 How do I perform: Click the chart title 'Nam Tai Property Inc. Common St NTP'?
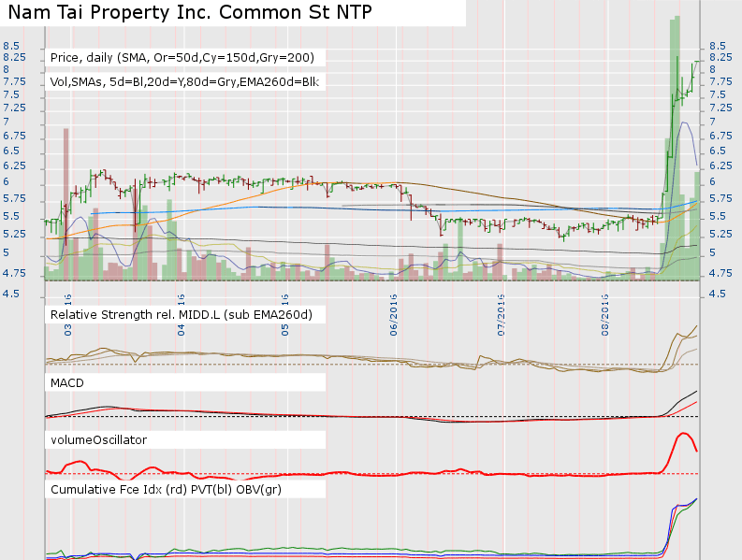click(190, 12)
